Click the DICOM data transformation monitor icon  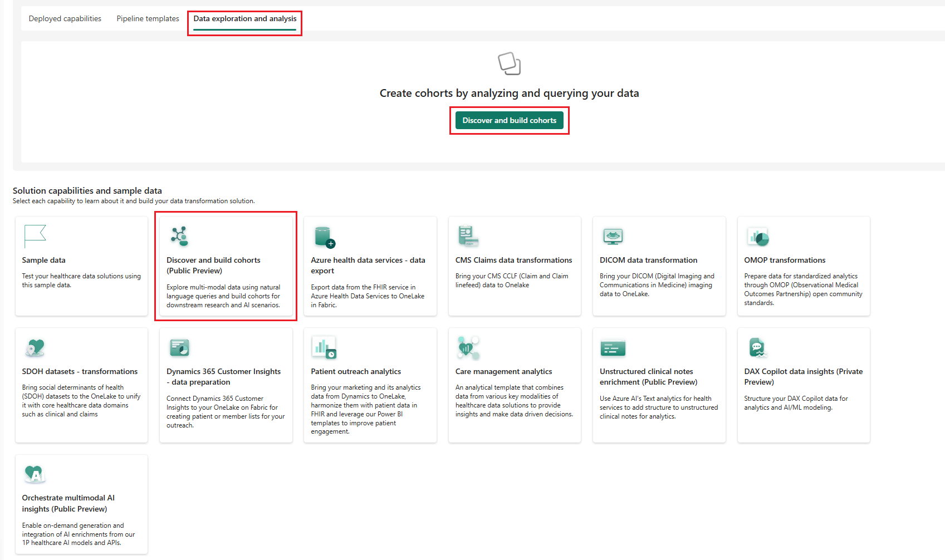click(x=613, y=236)
